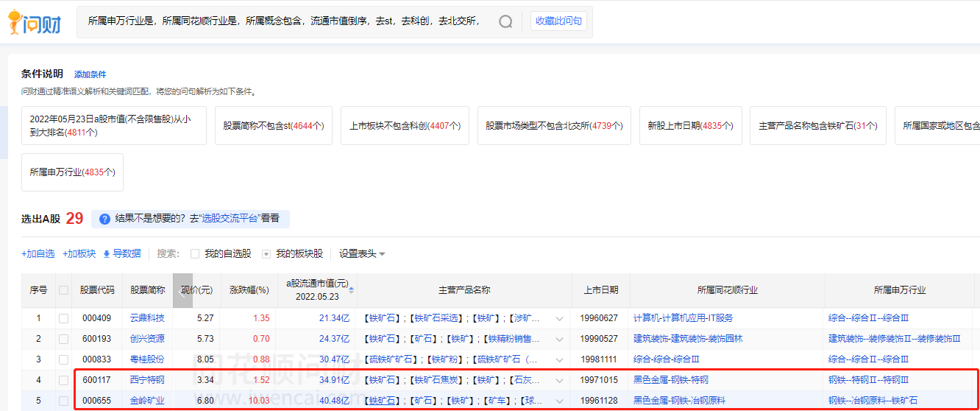Screen dimensions: 980x411
Task: Open 申万 link 建筑装饰--装修装饰II--装修装饰III
Action: click(x=894, y=339)
